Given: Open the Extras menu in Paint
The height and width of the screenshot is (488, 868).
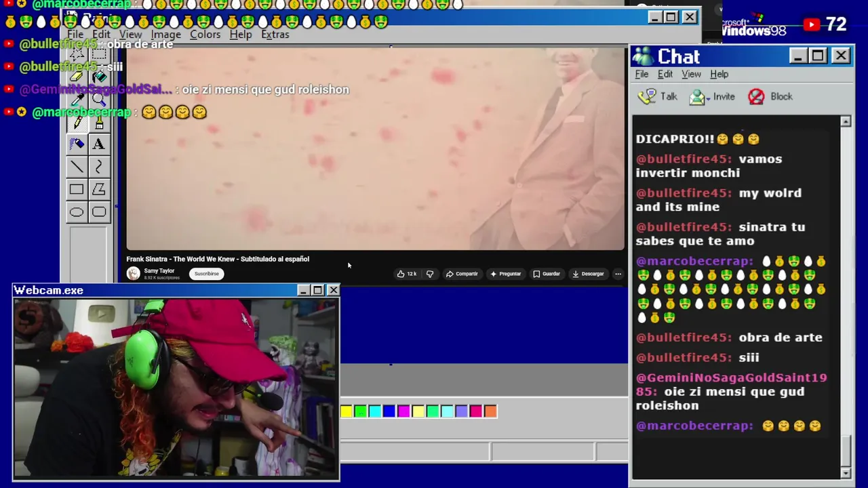Looking at the screenshot, I should click(275, 35).
